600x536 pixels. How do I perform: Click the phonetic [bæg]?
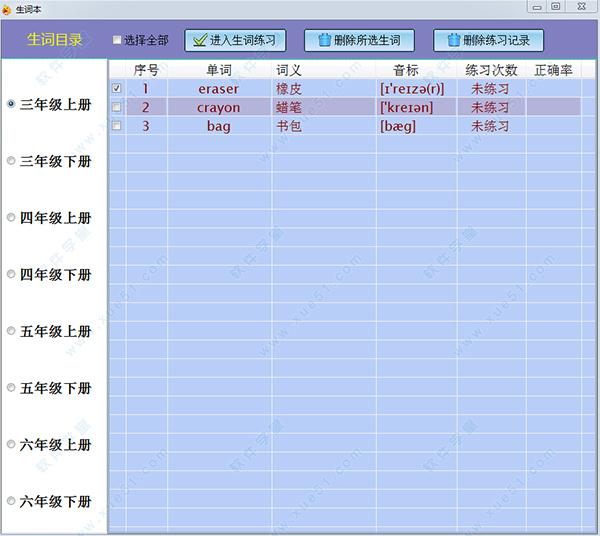[398, 126]
